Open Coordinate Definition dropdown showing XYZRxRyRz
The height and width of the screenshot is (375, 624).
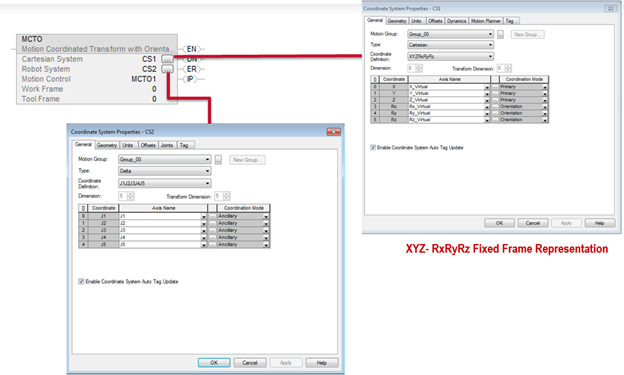point(450,57)
